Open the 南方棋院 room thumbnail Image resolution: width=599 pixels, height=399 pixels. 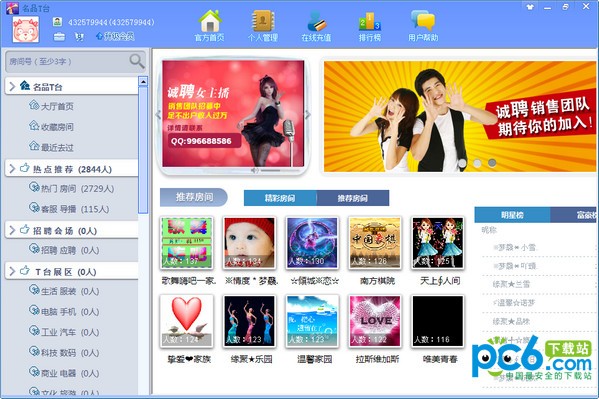(375, 243)
